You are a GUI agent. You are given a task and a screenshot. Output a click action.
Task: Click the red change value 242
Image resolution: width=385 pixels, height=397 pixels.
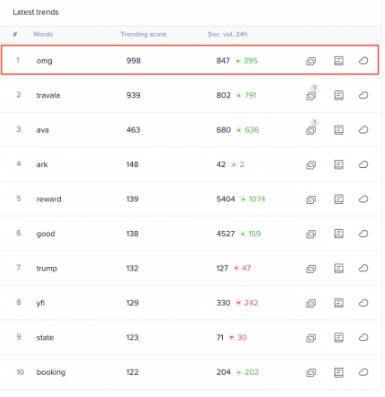251,303
